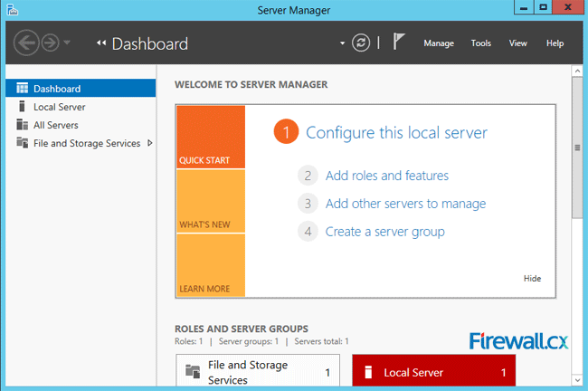Open the Tools menu

pos(481,43)
